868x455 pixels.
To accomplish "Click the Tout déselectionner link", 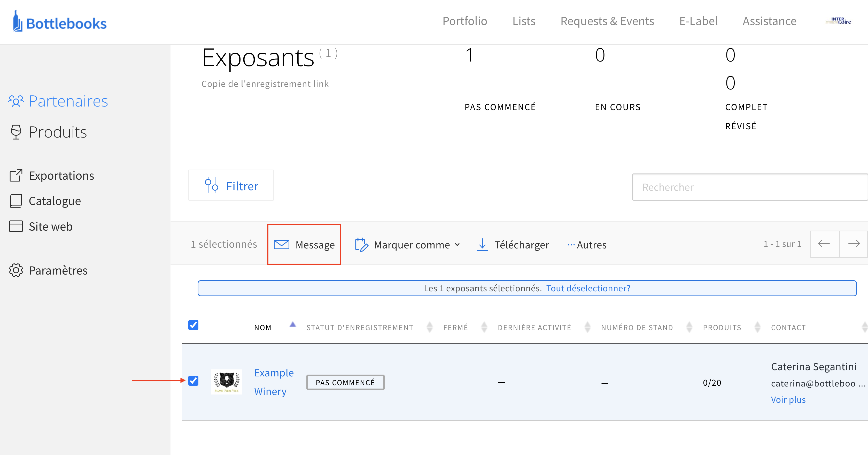I will click(x=588, y=288).
